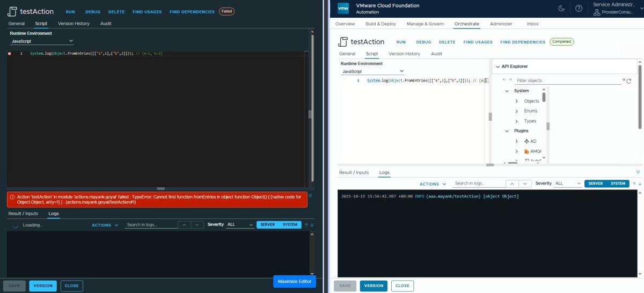The image size is (644, 293).
Task: Click next search result in light logs
Action: (525, 184)
